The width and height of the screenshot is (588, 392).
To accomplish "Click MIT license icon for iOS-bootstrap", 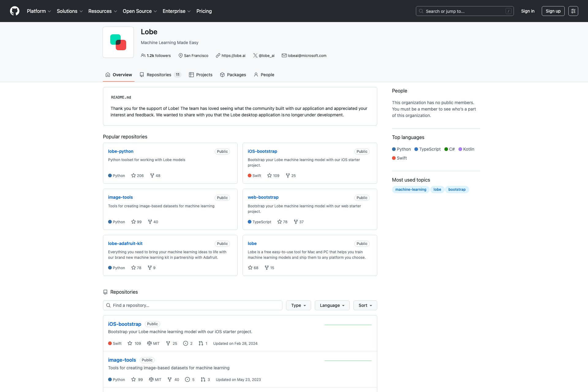I will [x=149, y=343].
